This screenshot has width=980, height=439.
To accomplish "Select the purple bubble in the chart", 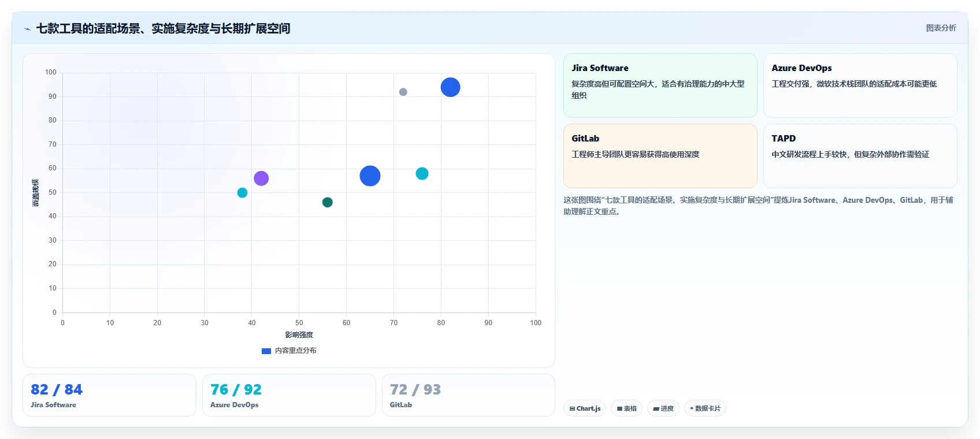I will click(x=261, y=178).
